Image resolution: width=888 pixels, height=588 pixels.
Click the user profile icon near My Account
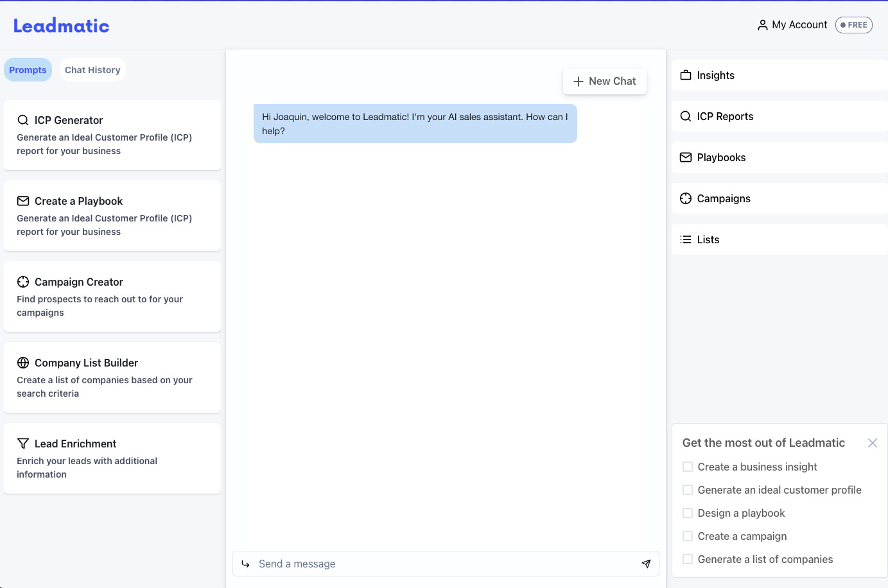[x=762, y=25]
